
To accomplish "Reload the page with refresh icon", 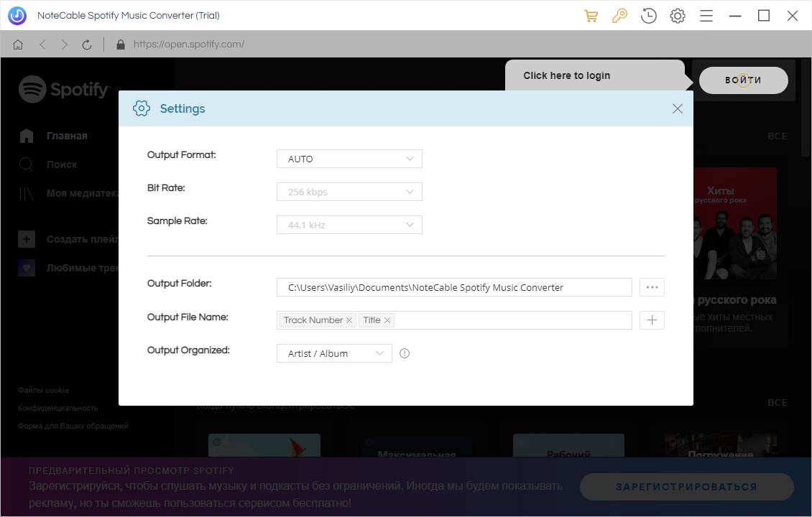I will pyautogui.click(x=87, y=45).
